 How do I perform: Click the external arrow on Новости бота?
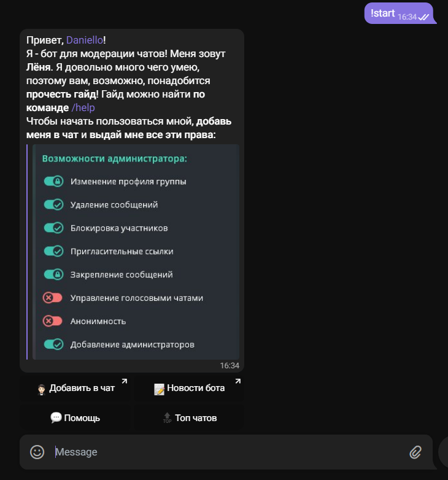click(238, 382)
